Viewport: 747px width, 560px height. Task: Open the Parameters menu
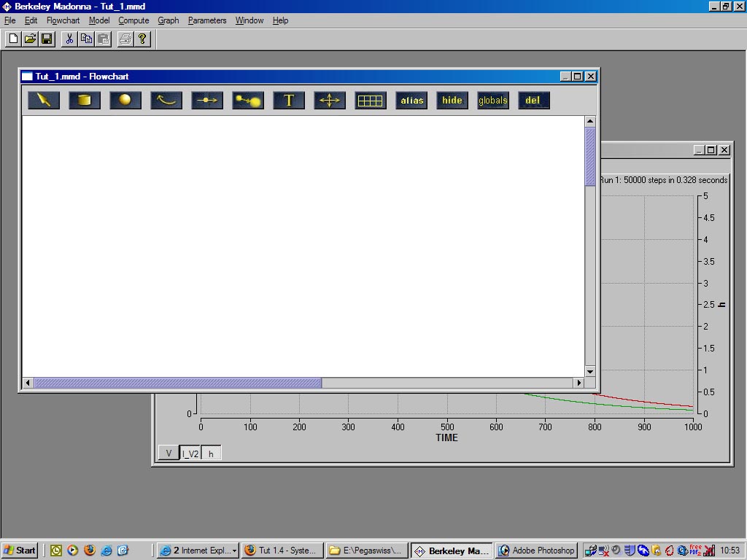(x=207, y=20)
